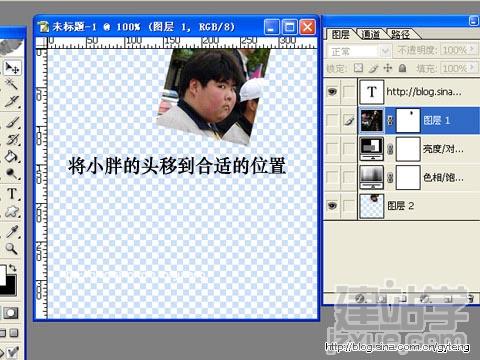The height and width of the screenshot is (360, 480).
Task: Click the lock all icon
Action: tap(403, 68)
